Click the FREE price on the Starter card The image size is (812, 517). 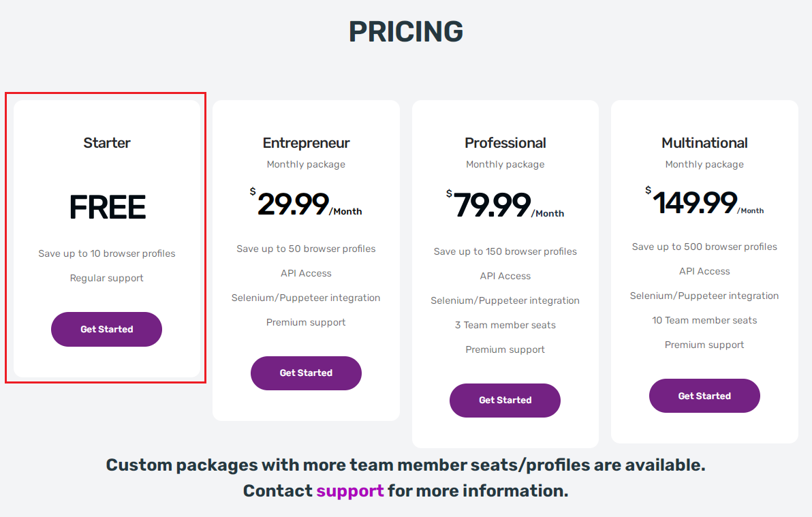point(107,208)
